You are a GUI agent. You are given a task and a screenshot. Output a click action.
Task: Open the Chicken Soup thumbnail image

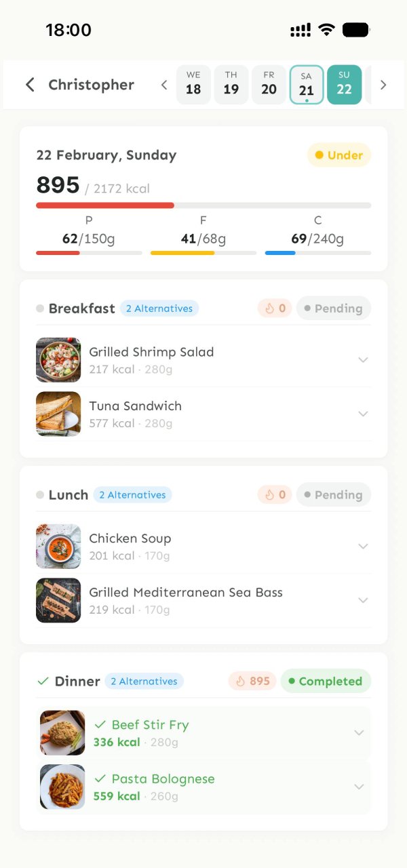(58, 546)
